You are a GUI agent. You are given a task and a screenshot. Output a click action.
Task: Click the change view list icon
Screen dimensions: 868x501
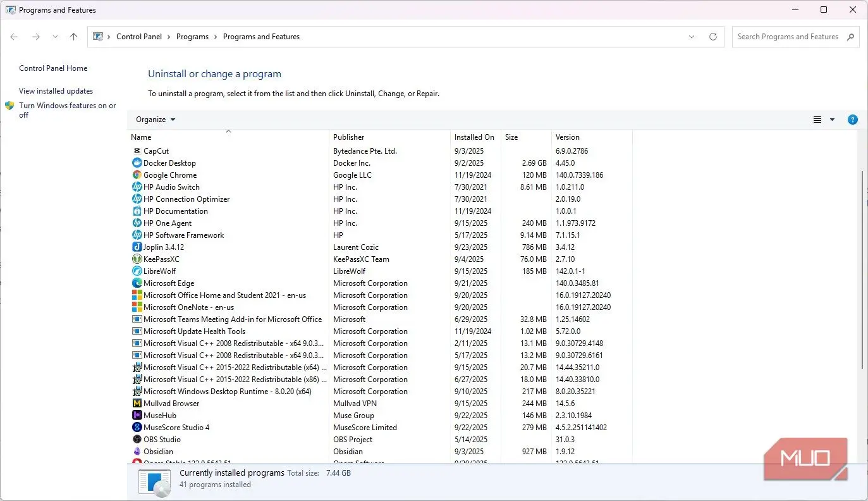pos(817,120)
